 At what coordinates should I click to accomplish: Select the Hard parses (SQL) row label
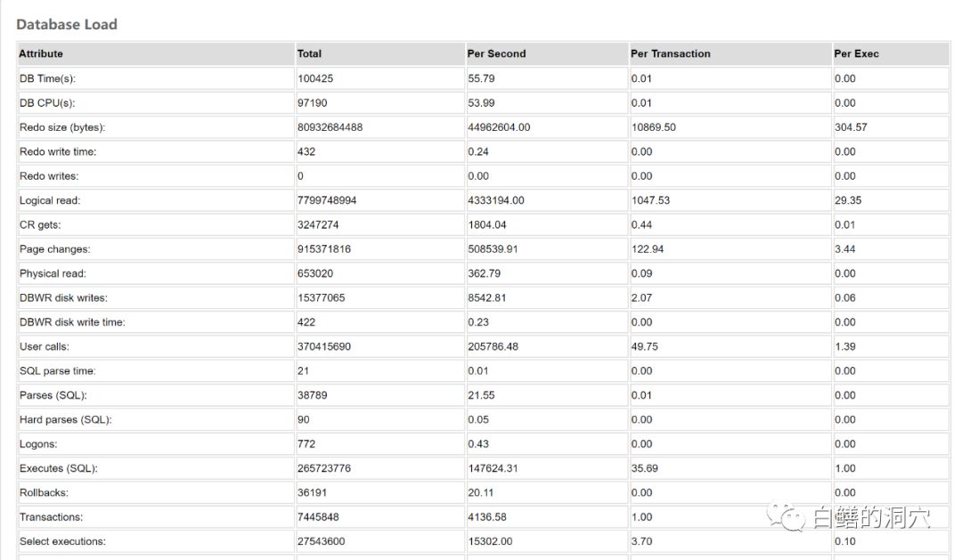66,419
